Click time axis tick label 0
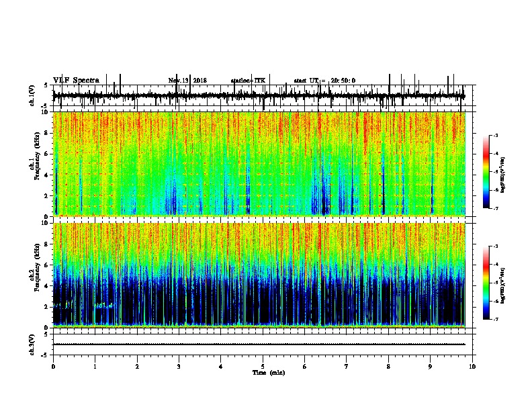This screenshot has width=532, height=411. tap(53, 367)
